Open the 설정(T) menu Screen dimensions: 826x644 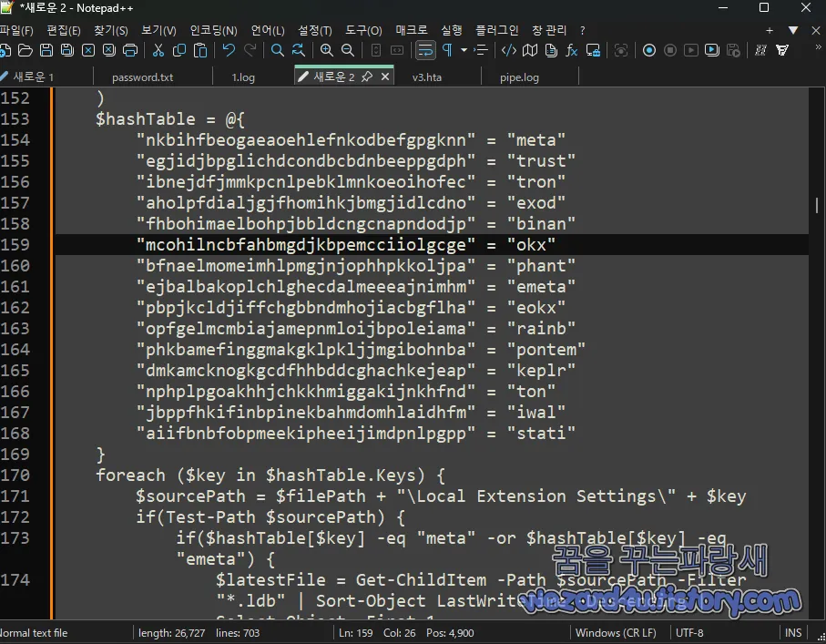click(315, 31)
